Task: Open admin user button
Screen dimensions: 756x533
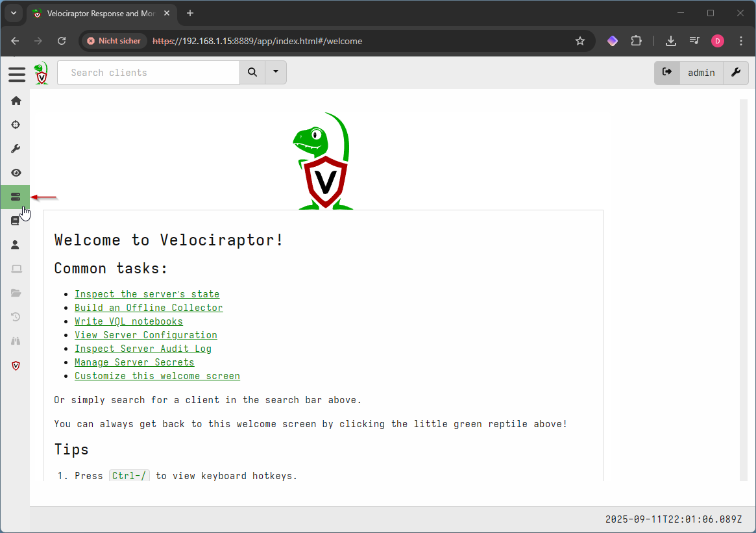Action: [x=701, y=73]
